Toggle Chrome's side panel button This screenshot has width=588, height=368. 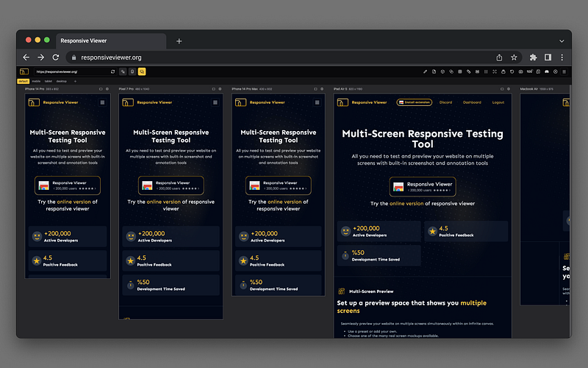[548, 57]
